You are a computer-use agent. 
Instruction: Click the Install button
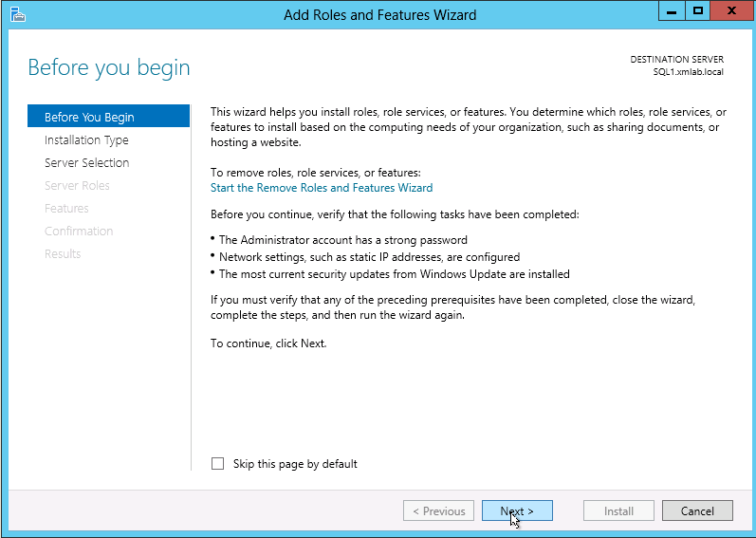pos(618,511)
